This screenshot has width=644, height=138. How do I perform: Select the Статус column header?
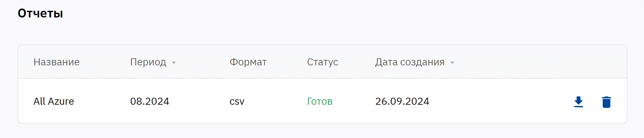322,62
